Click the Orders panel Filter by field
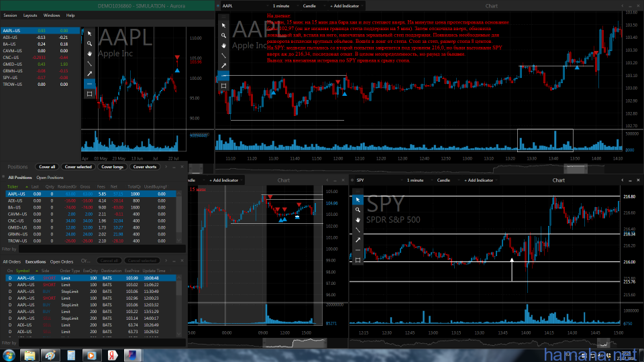Image resolution: width=644 pixels, height=362 pixels. coord(102,343)
